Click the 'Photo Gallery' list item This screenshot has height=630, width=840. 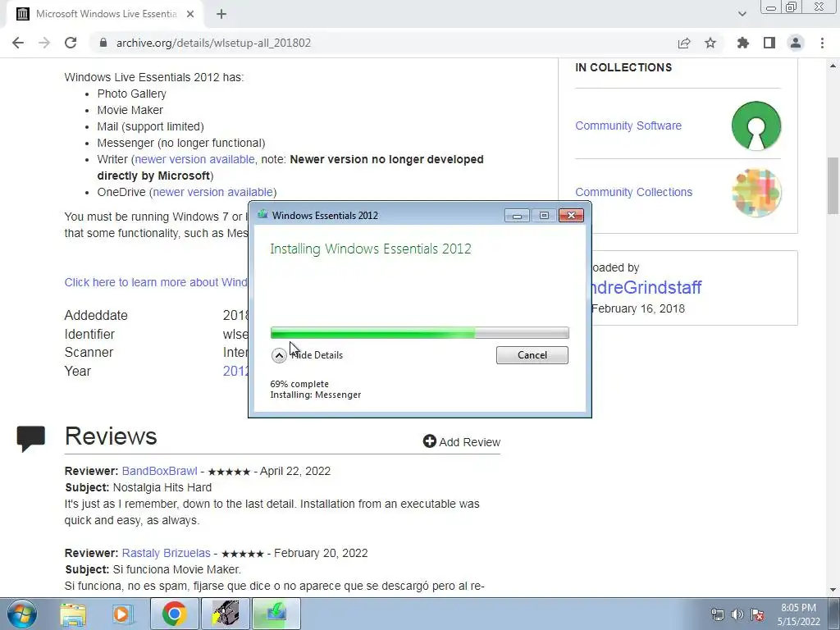(132, 94)
